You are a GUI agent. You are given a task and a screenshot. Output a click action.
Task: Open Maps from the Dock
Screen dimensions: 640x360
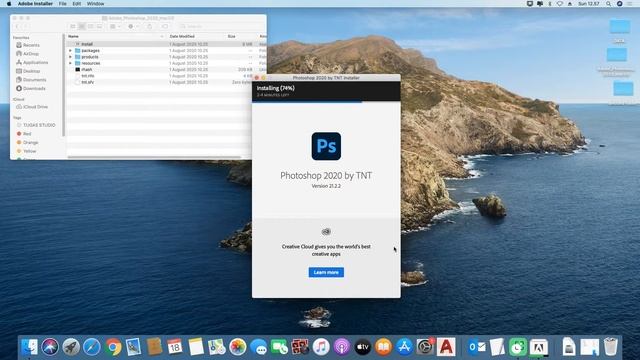[x=217, y=347]
